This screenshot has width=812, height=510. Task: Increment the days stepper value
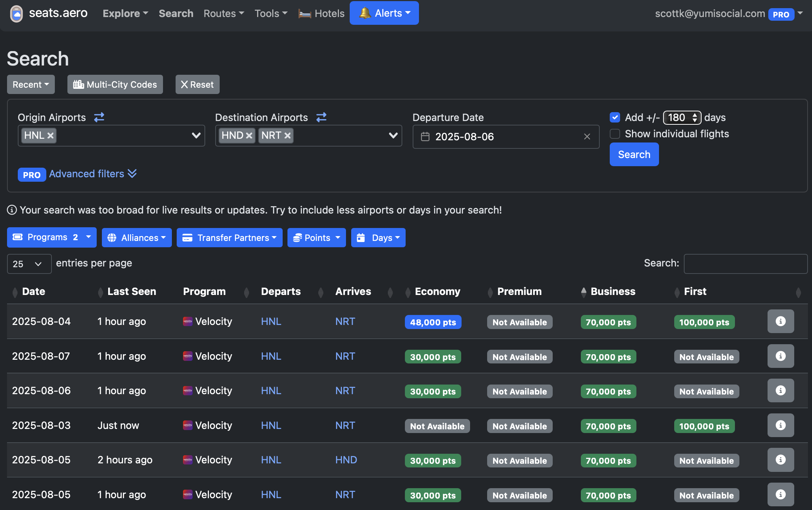[x=695, y=115]
